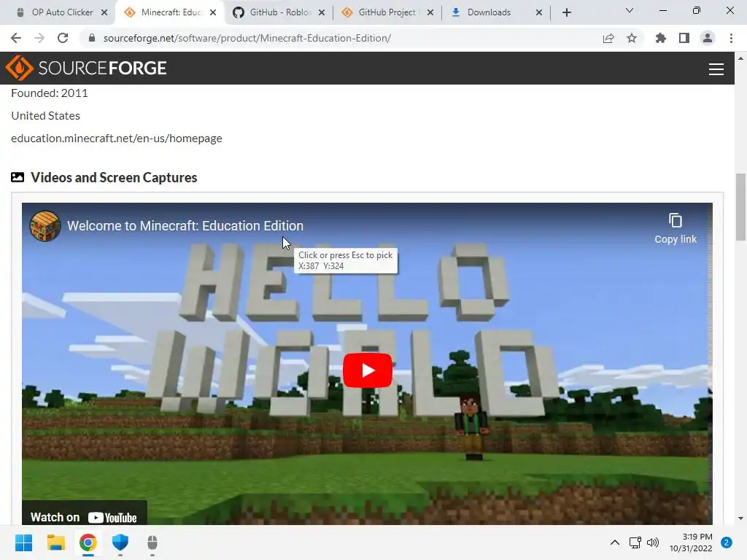Play the Minecraft Education Edition video
The height and width of the screenshot is (560, 747).
[x=368, y=370]
